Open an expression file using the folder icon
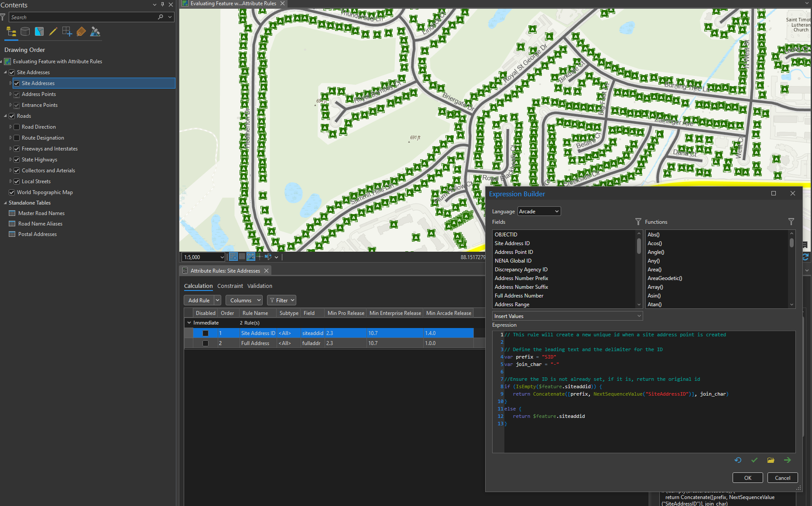The height and width of the screenshot is (506, 812). pos(771,460)
